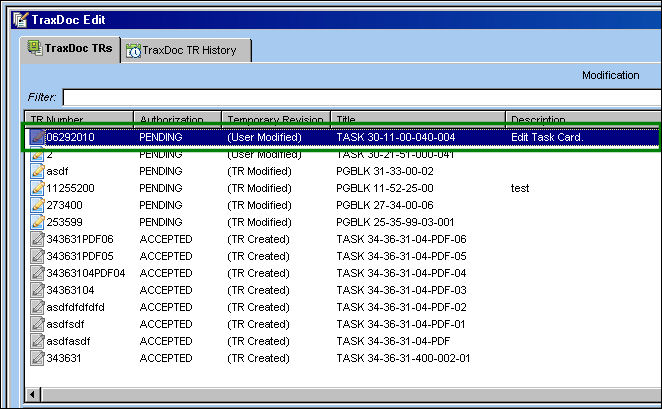Screen dimensions: 662x409
Task: Select TR number asdfasdf
Action: pos(68,341)
